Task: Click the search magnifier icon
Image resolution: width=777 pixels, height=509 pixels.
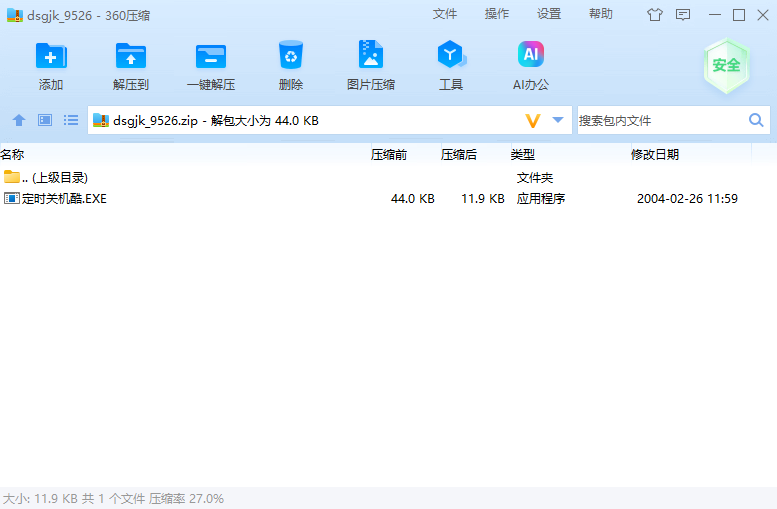Action: (x=756, y=120)
